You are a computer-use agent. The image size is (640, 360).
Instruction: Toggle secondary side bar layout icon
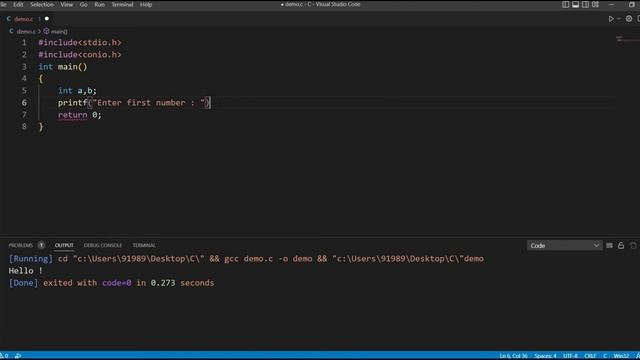[x=585, y=4]
